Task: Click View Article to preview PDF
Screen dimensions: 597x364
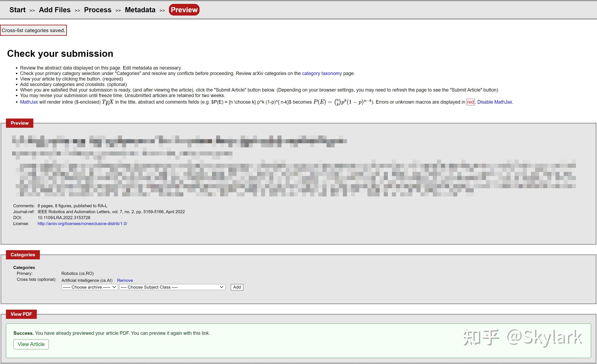Action: 31,344
